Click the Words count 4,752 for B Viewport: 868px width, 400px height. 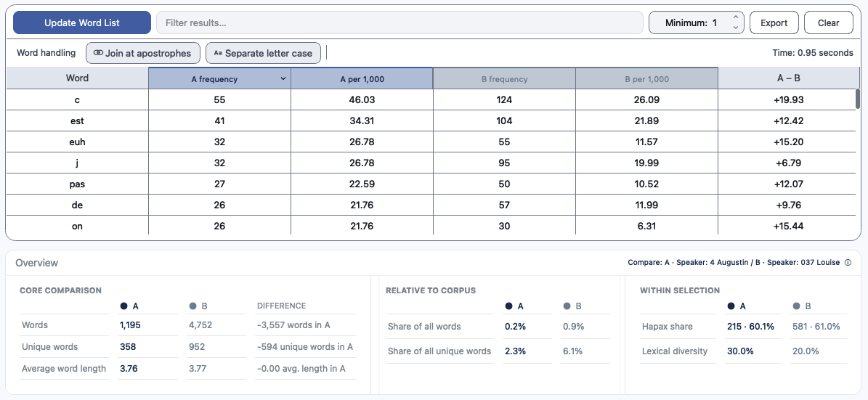(200, 325)
